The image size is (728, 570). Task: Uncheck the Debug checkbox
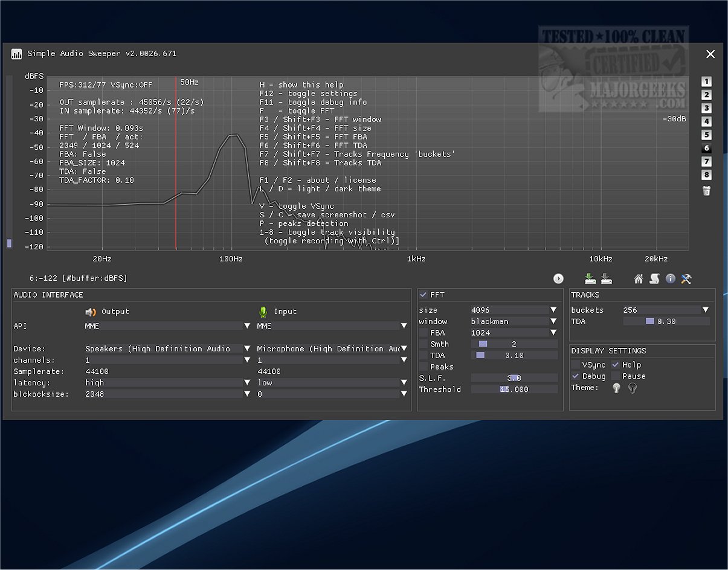coord(576,376)
